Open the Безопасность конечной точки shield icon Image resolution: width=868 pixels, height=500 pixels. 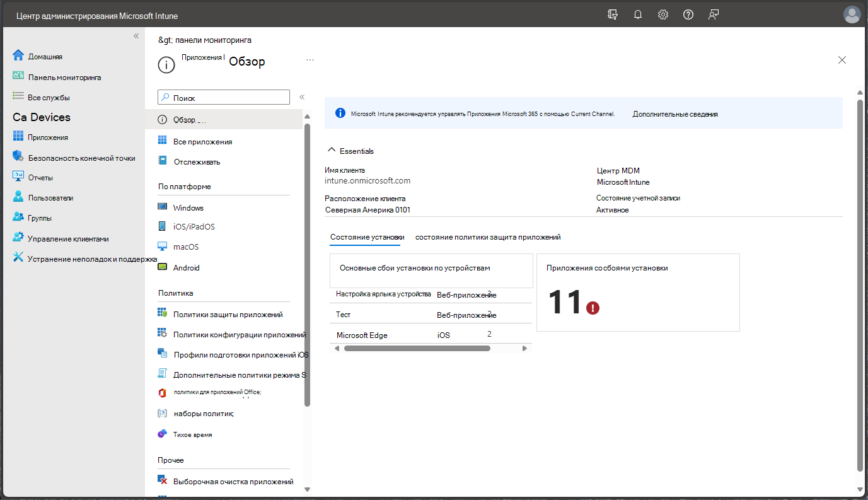18,157
